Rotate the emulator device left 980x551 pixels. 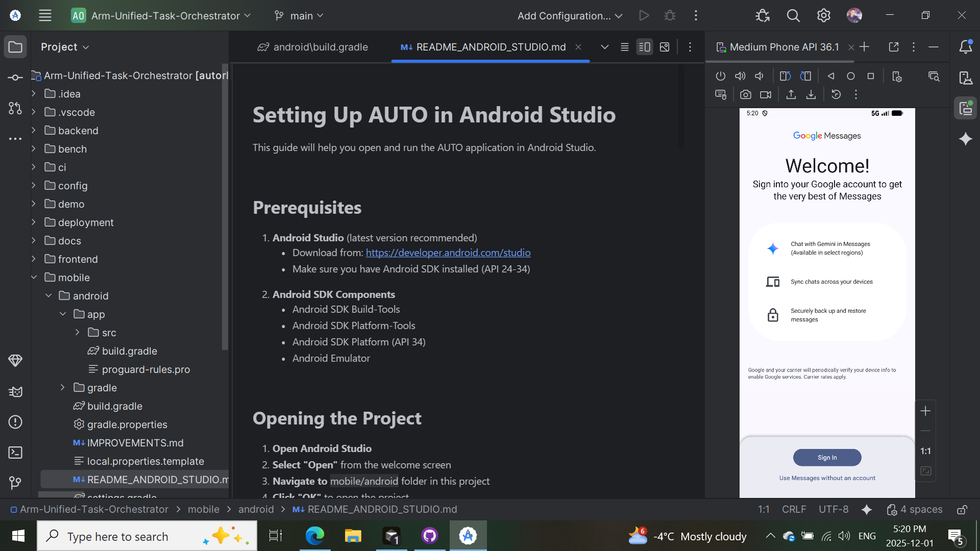[785, 76]
